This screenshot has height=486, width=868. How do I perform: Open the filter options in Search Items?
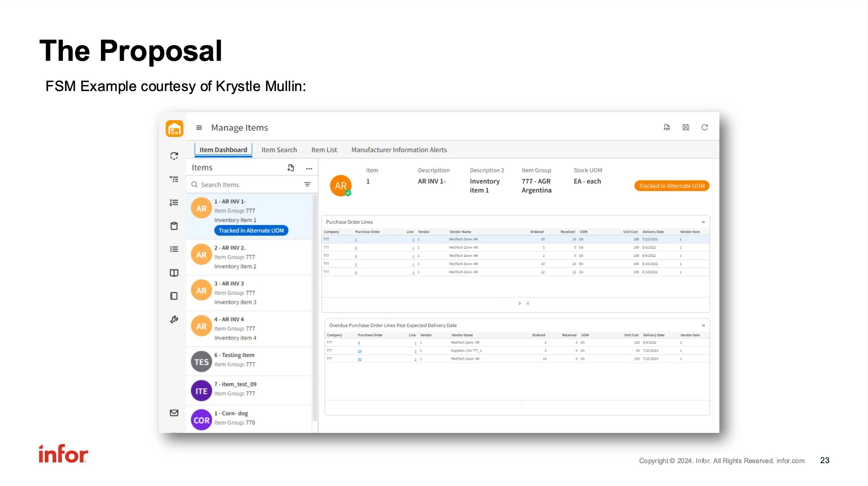click(x=307, y=185)
